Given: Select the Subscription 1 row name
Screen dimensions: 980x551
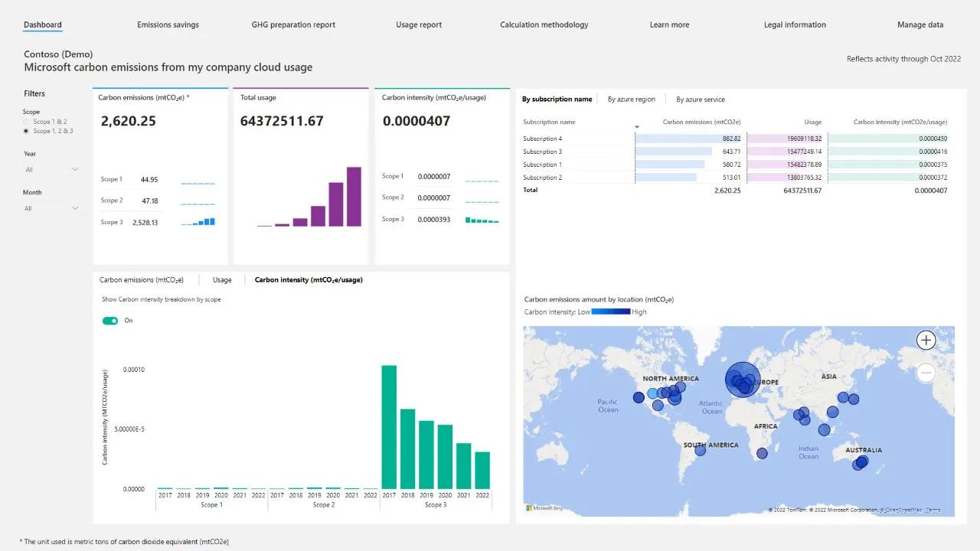Looking at the screenshot, I should pos(542,165).
